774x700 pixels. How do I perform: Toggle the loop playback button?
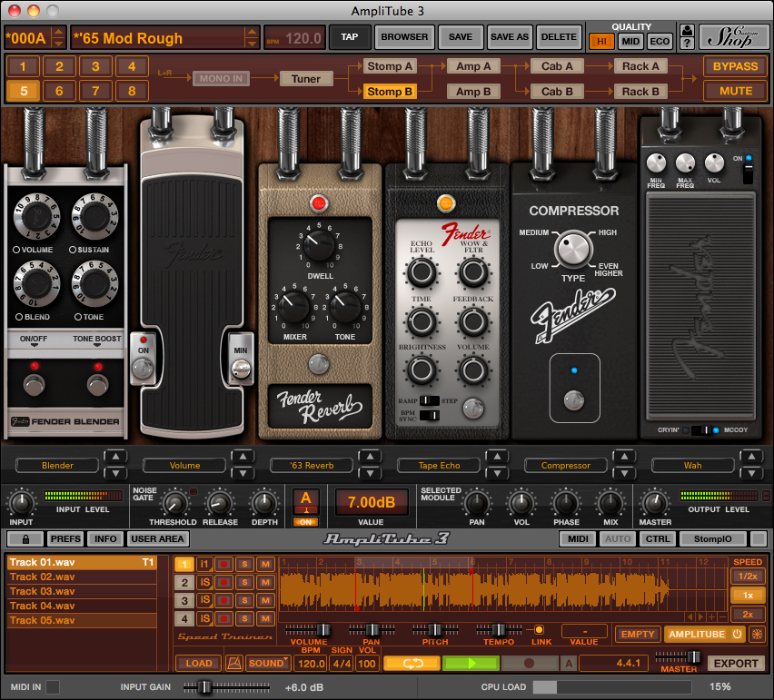click(412, 664)
